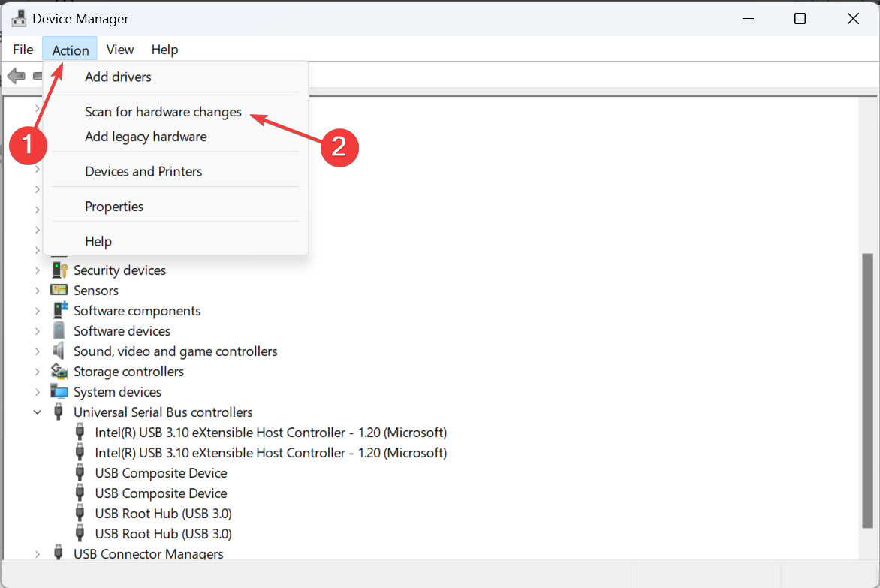Select Sound, video and game controllers label
This screenshot has height=588, width=880.
pos(175,351)
